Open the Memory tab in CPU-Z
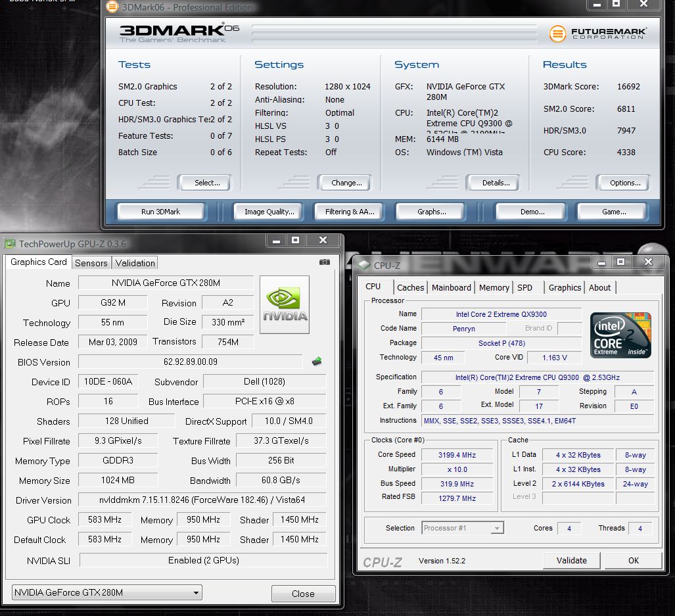The width and height of the screenshot is (675, 616). pos(494,287)
